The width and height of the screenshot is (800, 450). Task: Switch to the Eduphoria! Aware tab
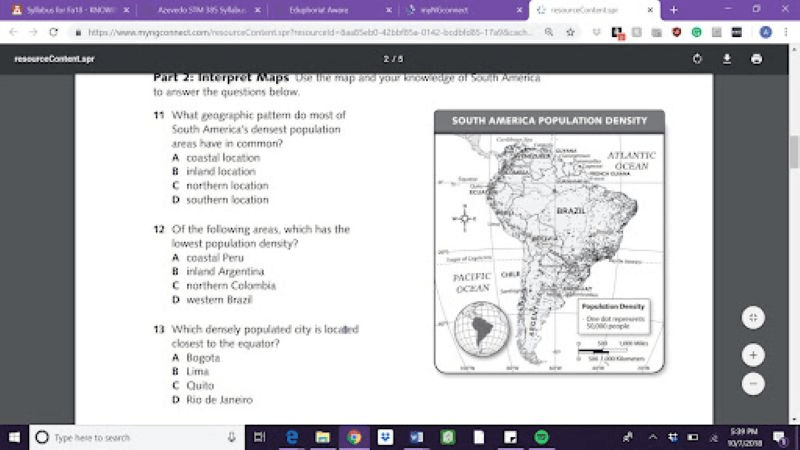330,9
